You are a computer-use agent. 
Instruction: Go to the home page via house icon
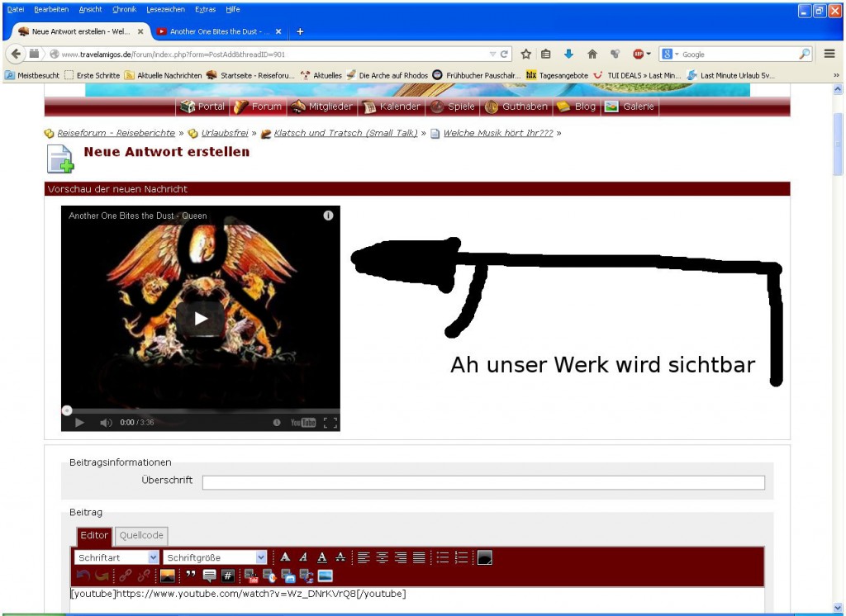(x=592, y=54)
